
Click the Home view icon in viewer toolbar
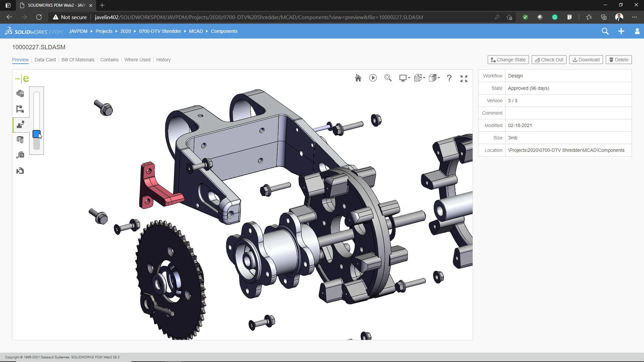coord(358,78)
